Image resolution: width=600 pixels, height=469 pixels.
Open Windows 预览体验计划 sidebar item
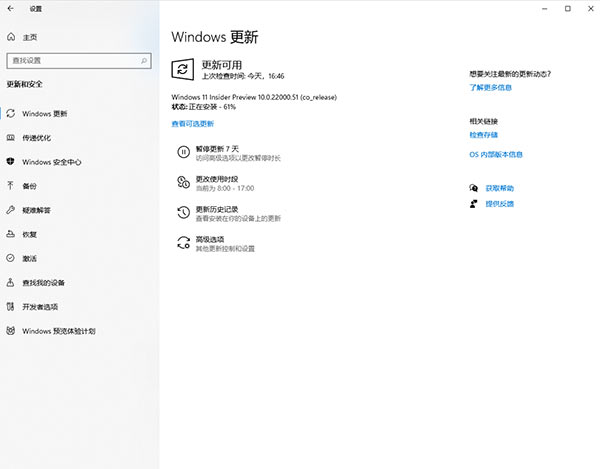pyautogui.click(x=59, y=331)
